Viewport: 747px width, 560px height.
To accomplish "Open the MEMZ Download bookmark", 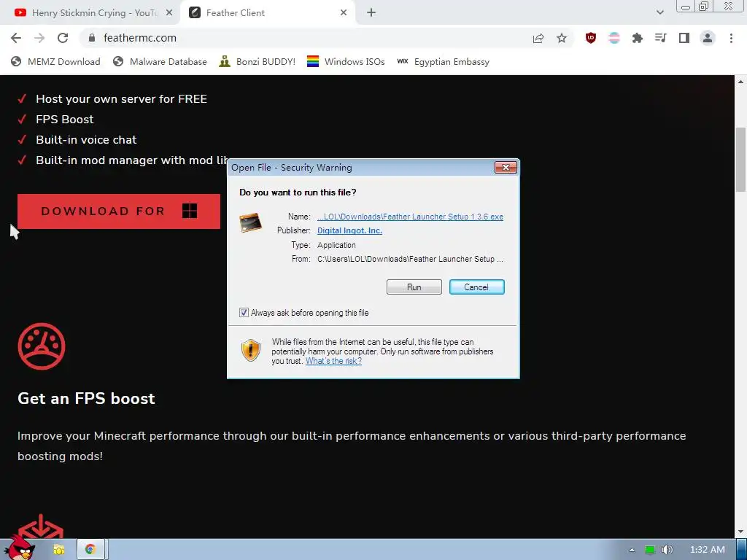I will coord(55,62).
